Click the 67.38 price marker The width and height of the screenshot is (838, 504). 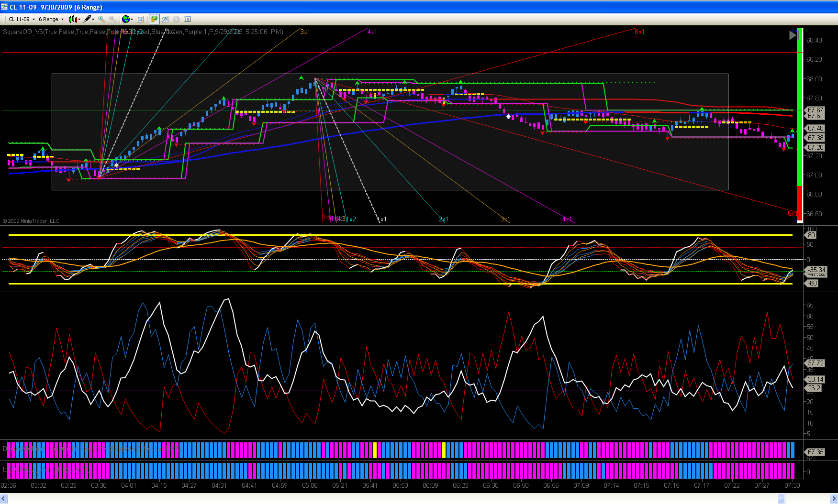(x=816, y=138)
